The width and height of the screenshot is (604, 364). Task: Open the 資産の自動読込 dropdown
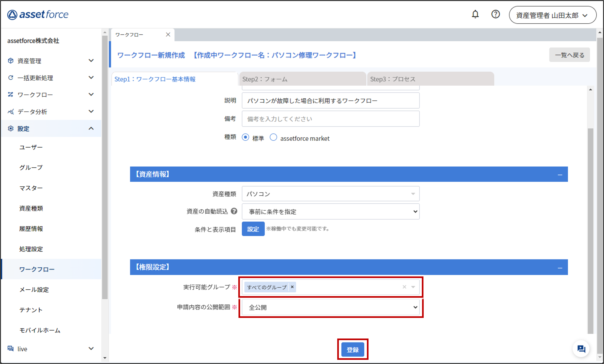(x=331, y=211)
